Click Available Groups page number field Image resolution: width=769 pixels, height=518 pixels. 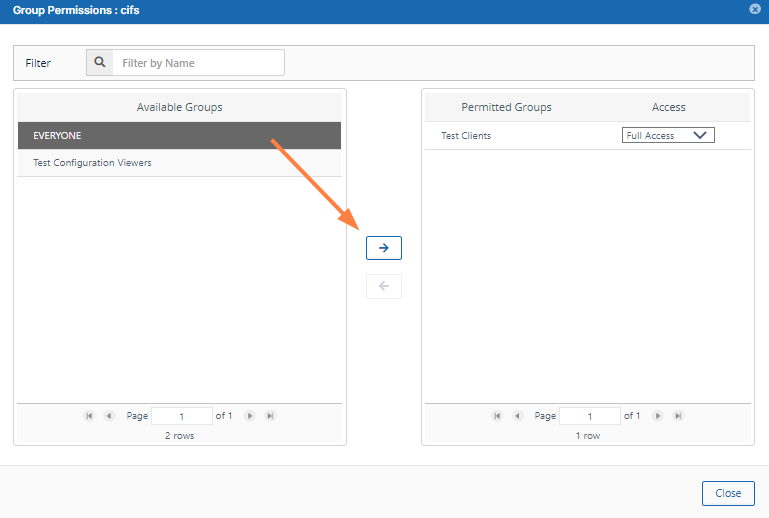(x=181, y=416)
